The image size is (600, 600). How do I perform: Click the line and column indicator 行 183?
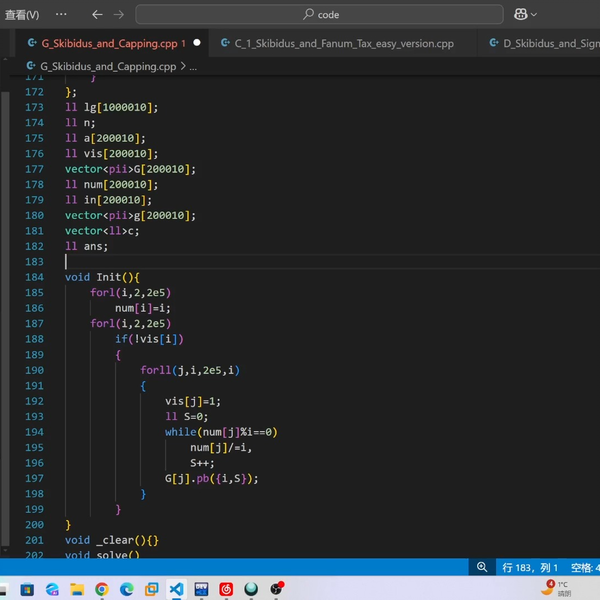[x=530, y=567]
